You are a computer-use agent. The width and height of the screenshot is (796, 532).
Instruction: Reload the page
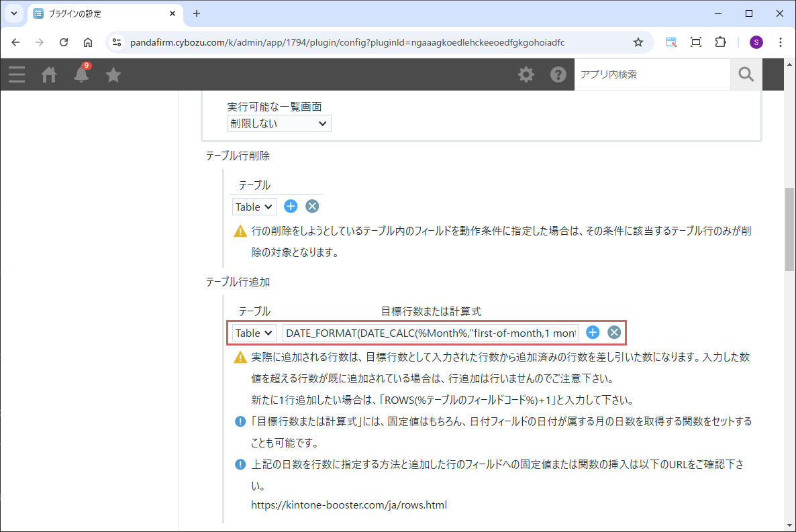[64, 42]
